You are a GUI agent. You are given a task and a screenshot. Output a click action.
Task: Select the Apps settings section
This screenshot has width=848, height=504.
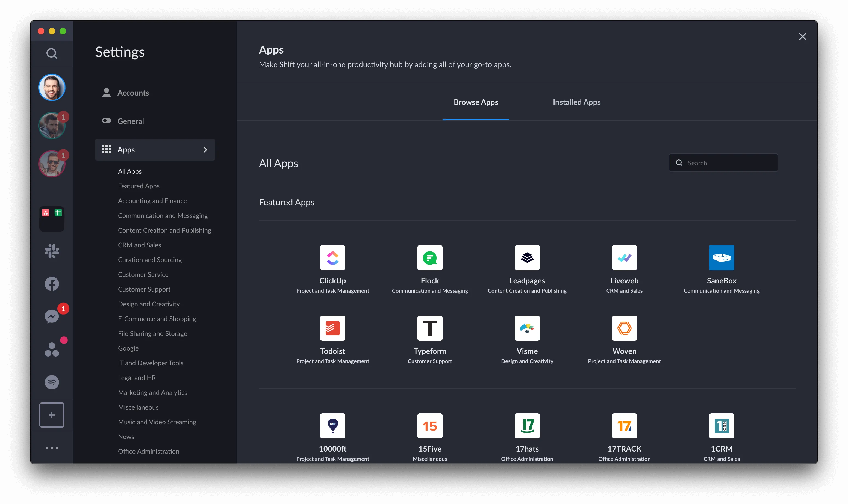(x=155, y=149)
